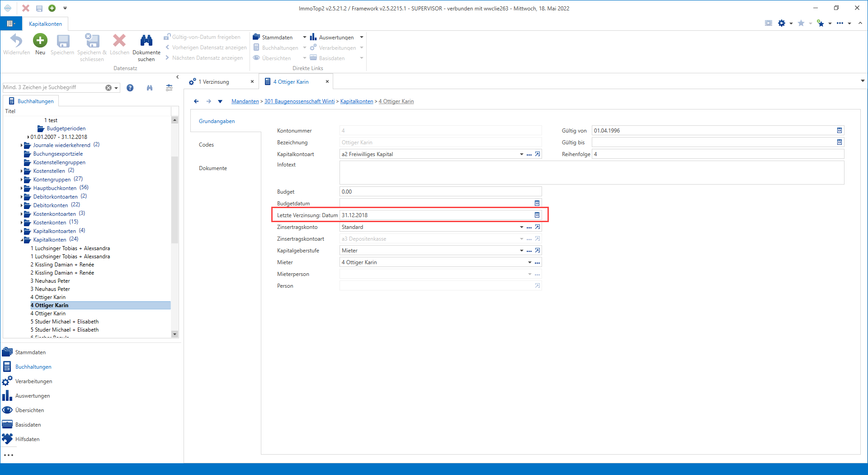Screen dimensions: 868x475
Task: Expand Auswertungen direct links menu
Action: click(x=361, y=38)
